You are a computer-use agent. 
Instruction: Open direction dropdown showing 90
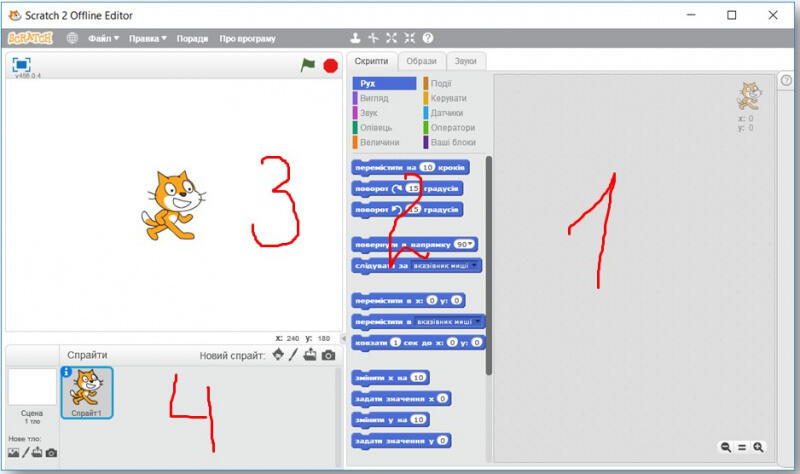pos(464,244)
